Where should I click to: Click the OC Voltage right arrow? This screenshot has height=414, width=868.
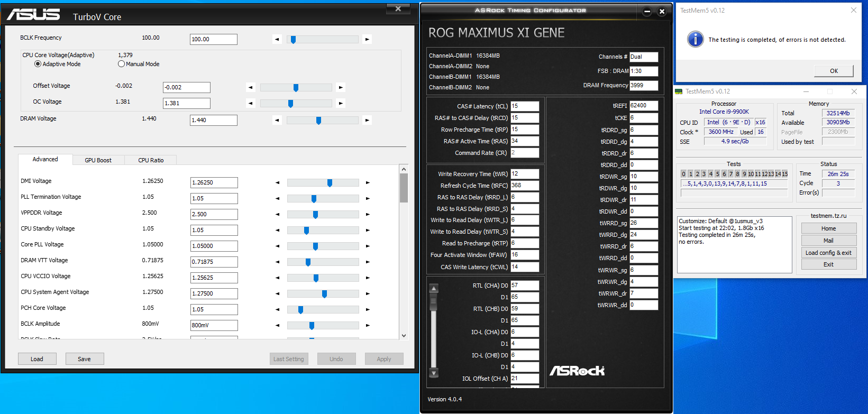click(341, 103)
